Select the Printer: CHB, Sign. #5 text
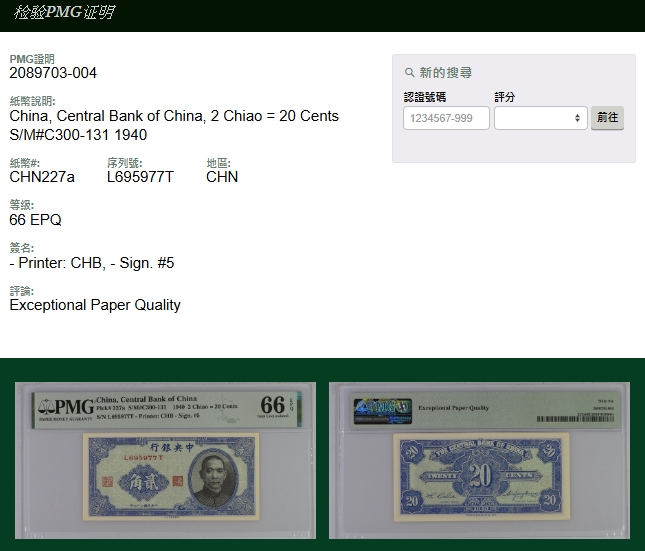The image size is (645, 551). 92,263
